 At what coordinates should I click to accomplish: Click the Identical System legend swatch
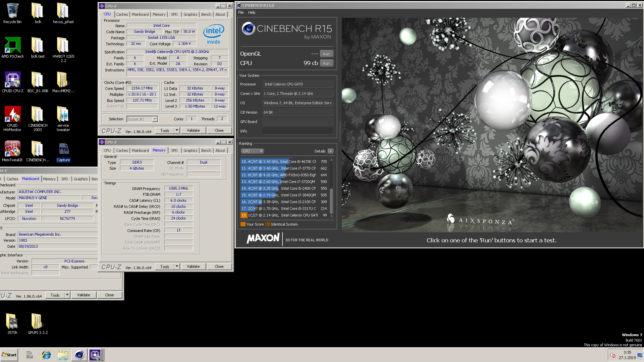pos(268,224)
